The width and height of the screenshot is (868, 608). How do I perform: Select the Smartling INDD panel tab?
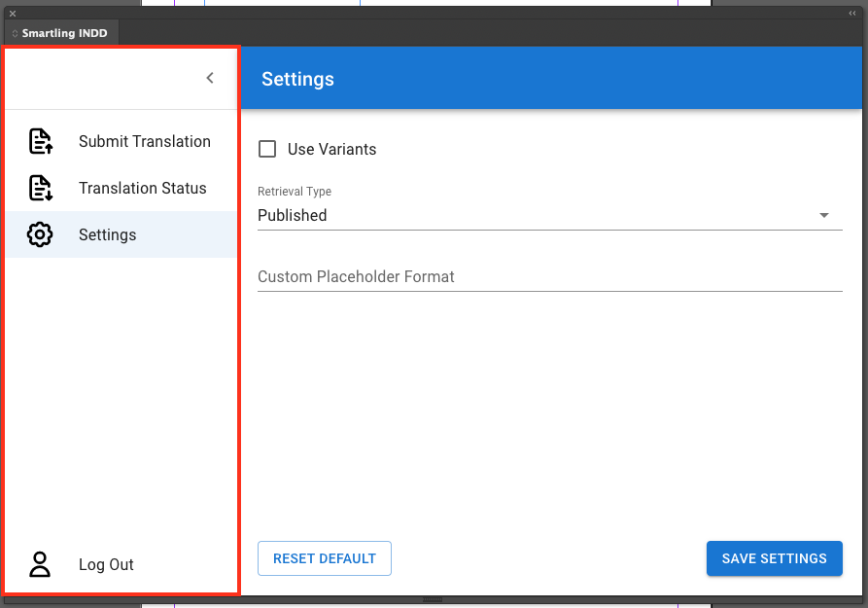tap(62, 33)
